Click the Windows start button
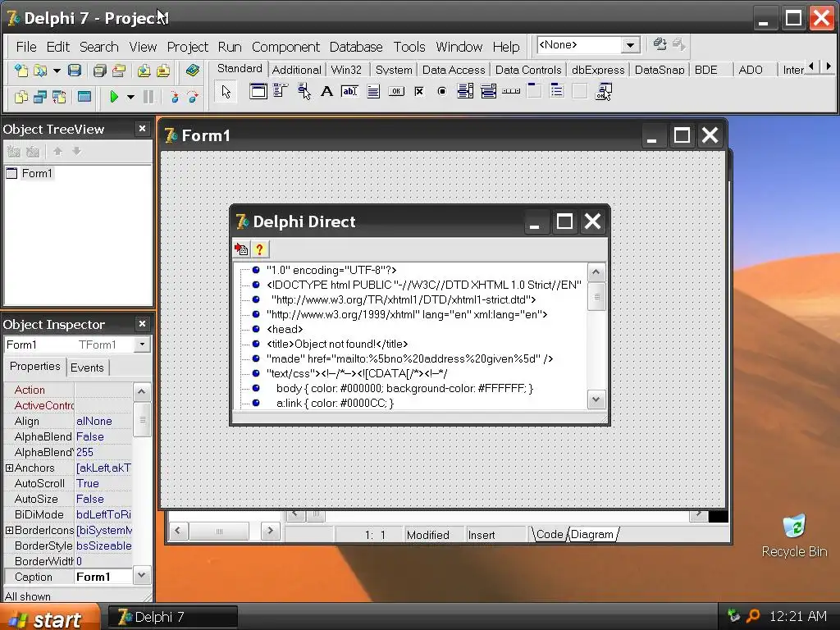 click(49, 619)
